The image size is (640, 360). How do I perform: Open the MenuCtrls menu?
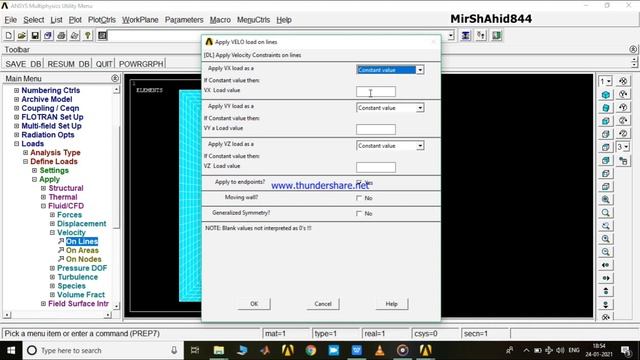(x=253, y=20)
